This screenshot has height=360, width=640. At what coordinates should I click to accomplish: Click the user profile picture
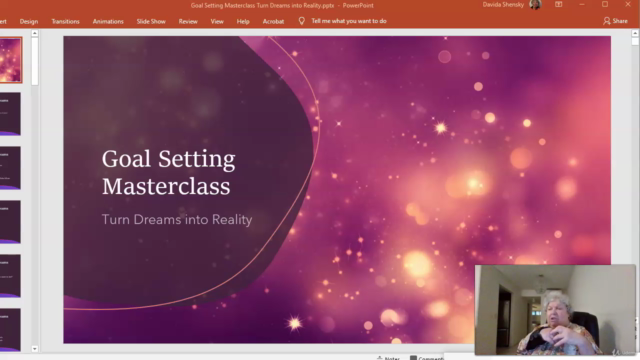535,4
